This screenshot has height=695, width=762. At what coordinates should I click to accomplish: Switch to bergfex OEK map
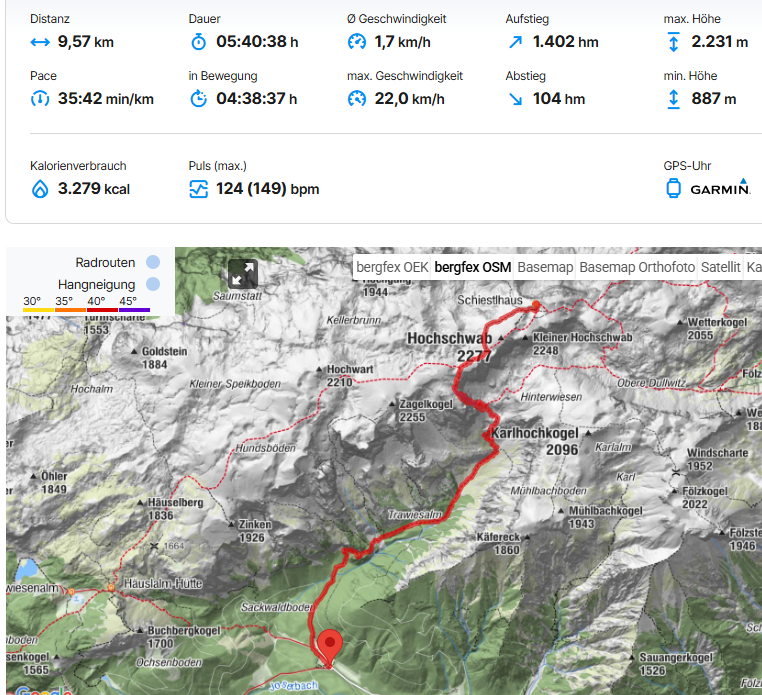(x=392, y=267)
